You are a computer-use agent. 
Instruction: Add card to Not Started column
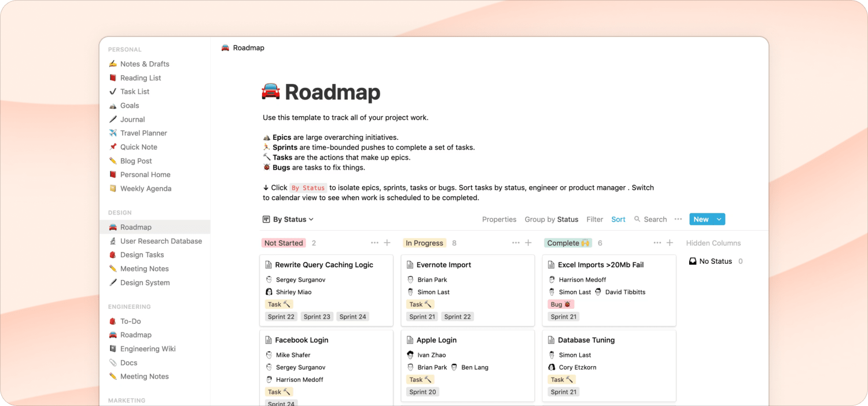point(388,243)
